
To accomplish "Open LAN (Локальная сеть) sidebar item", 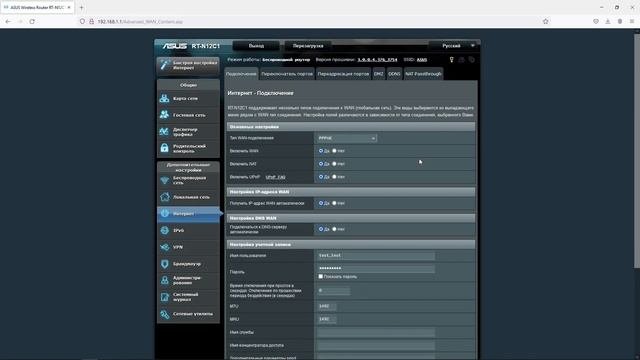I will (x=188, y=197).
